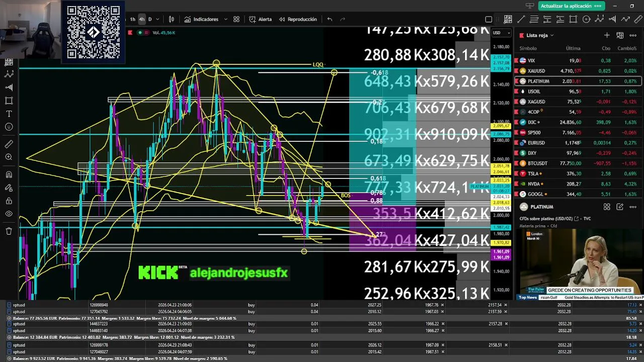The height and width of the screenshot is (362, 644).
Task: Open Lista roja watchlist dropdown
Action: [x=540, y=35]
